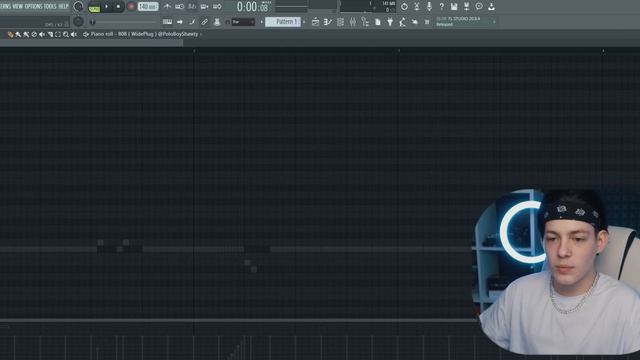Open the Browser icon
This screenshot has width=640, height=360.
(x=365, y=22)
